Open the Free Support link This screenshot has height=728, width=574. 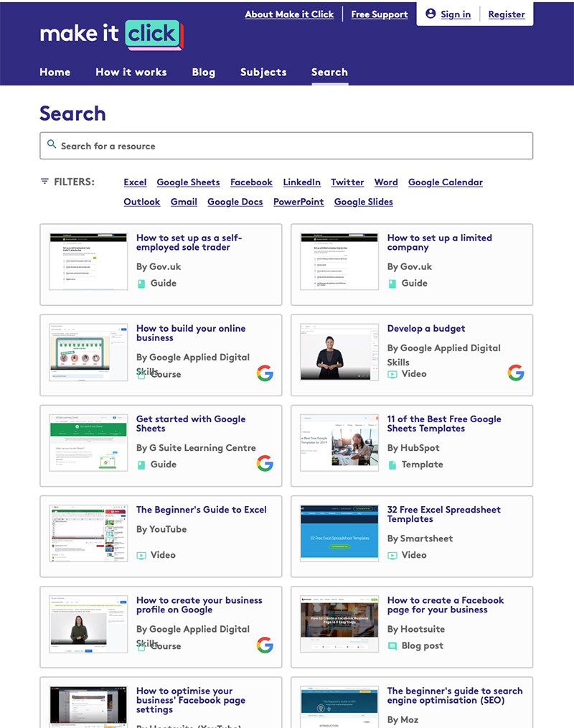[x=380, y=14]
